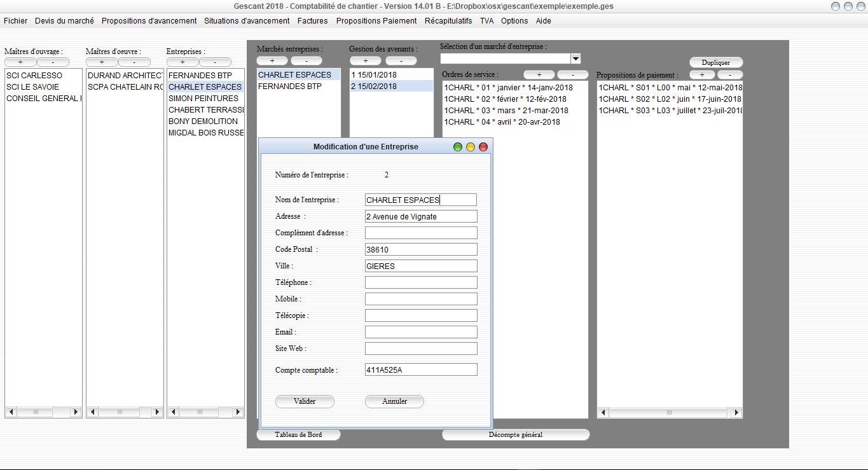The width and height of the screenshot is (868, 470).
Task: Click the Email input field
Action: 421,332
